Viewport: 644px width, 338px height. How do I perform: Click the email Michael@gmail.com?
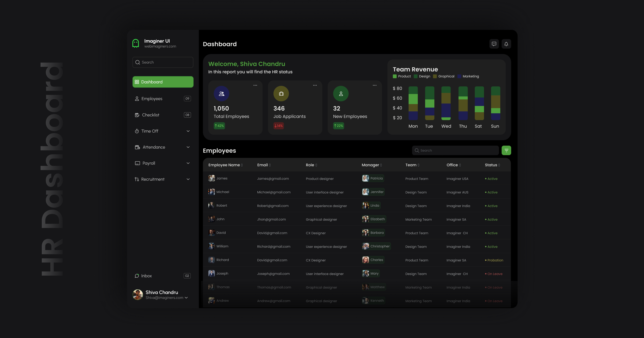coord(274,192)
